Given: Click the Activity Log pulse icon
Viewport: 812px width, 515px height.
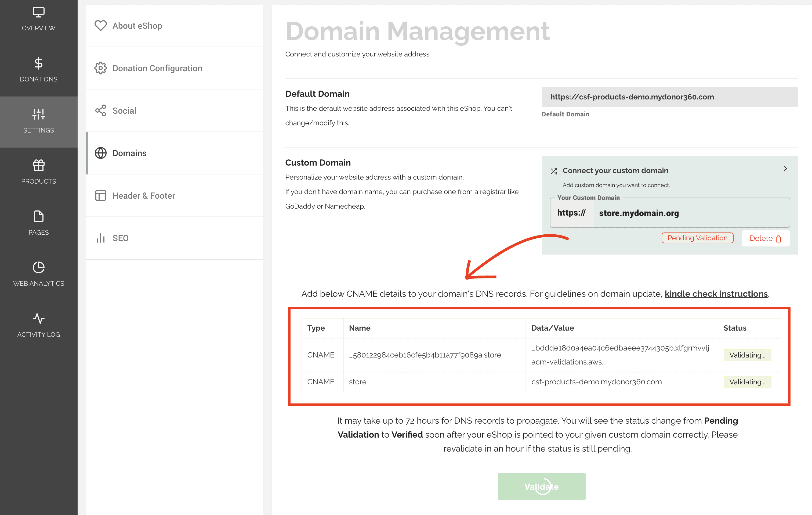Looking at the screenshot, I should (x=38, y=318).
